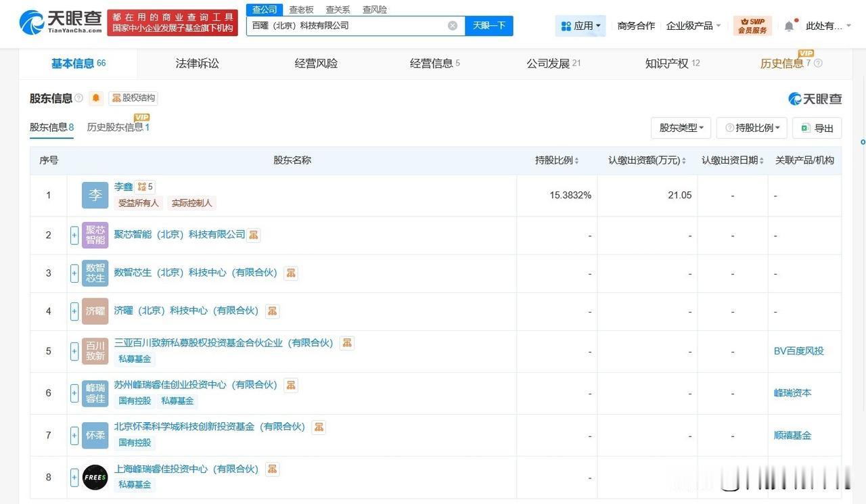This screenshot has height=504, width=866.
Task: Expand the 济曜（北京）科技中心 shareholder row
Action: pos(74,311)
